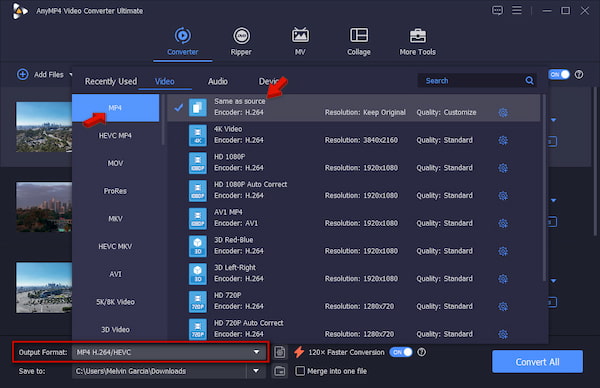Click the format search field

point(473,80)
